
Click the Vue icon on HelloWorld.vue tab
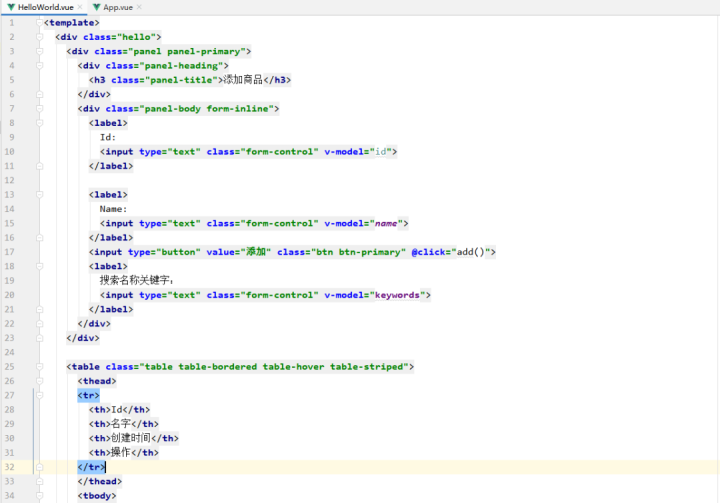[11, 7]
